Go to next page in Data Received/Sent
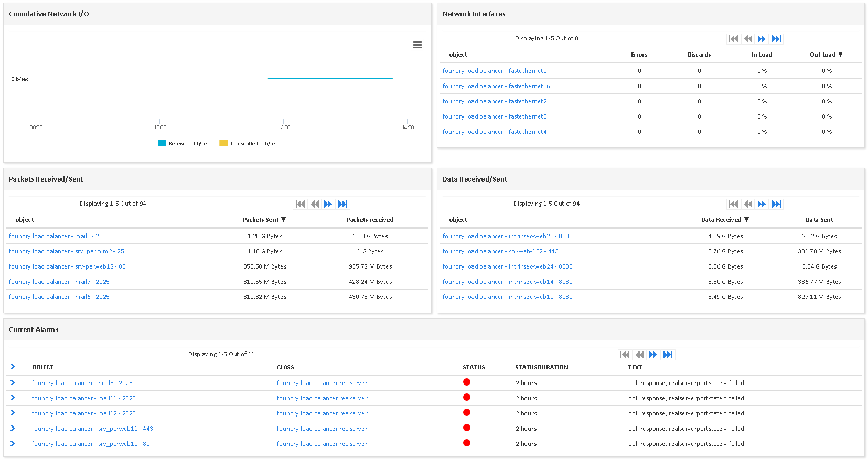The width and height of the screenshot is (868, 459). click(x=762, y=204)
